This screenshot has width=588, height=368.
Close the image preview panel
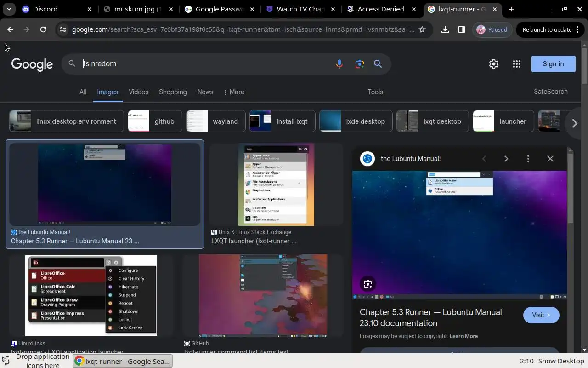[550, 159]
